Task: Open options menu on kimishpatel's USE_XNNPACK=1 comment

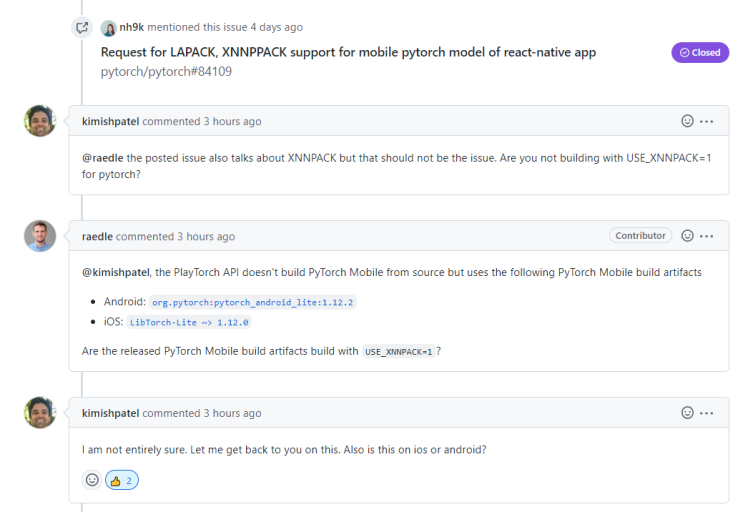Action: 707,121
